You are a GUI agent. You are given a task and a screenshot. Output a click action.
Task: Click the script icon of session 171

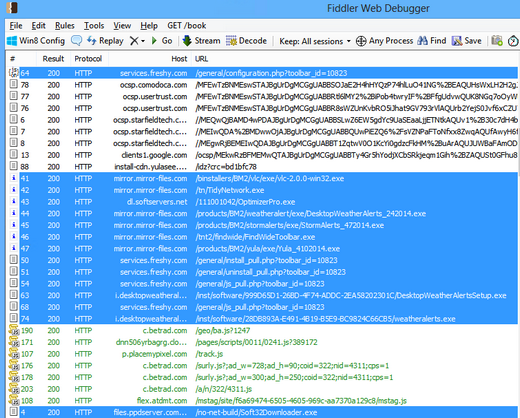(x=14, y=342)
